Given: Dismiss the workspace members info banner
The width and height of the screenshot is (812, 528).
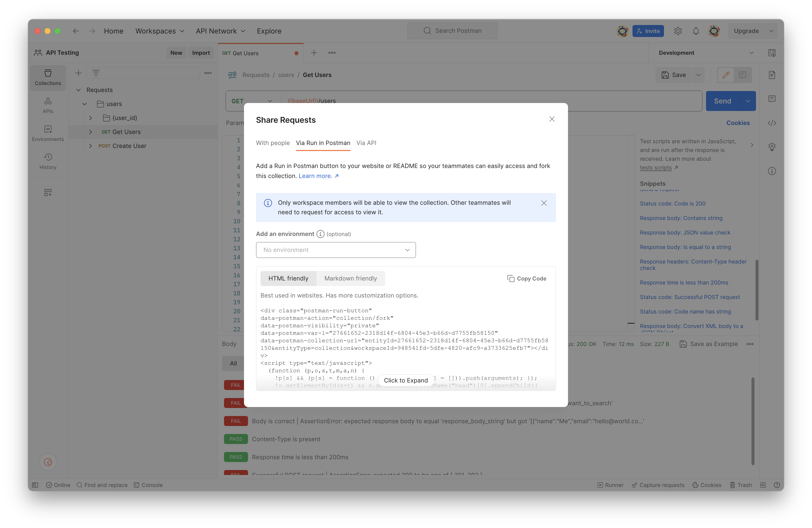Looking at the screenshot, I should pyautogui.click(x=543, y=203).
